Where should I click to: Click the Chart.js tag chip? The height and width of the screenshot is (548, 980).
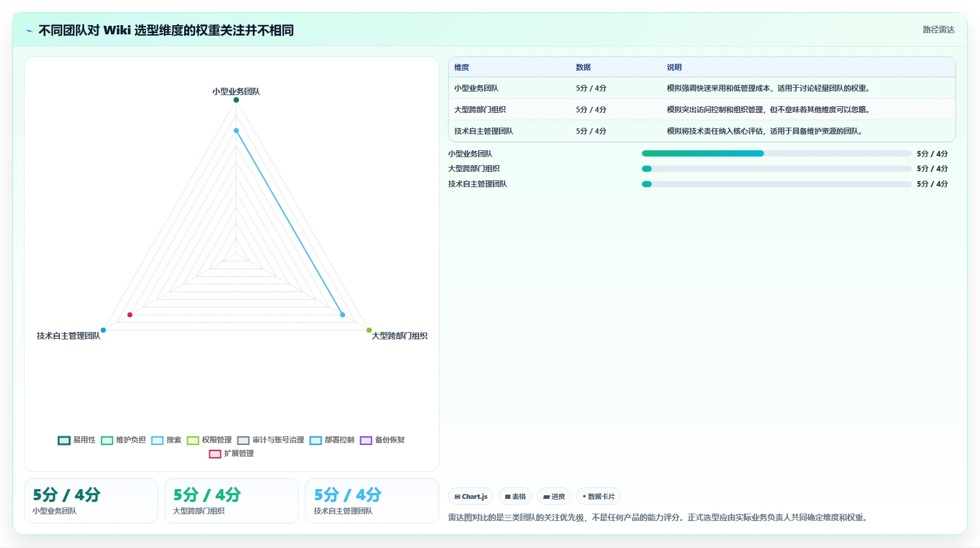pos(471,496)
